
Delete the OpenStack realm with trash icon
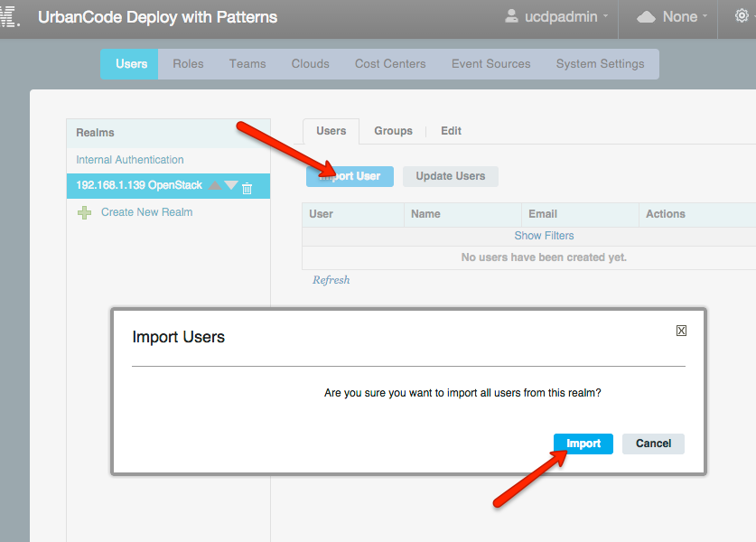pos(247,188)
